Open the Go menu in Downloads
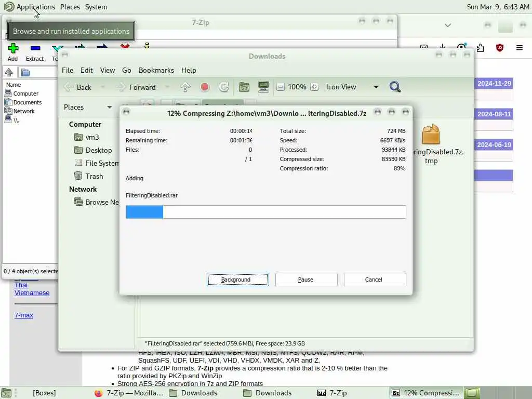Image resolution: width=532 pixels, height=399 pixels. pos(127,70)
